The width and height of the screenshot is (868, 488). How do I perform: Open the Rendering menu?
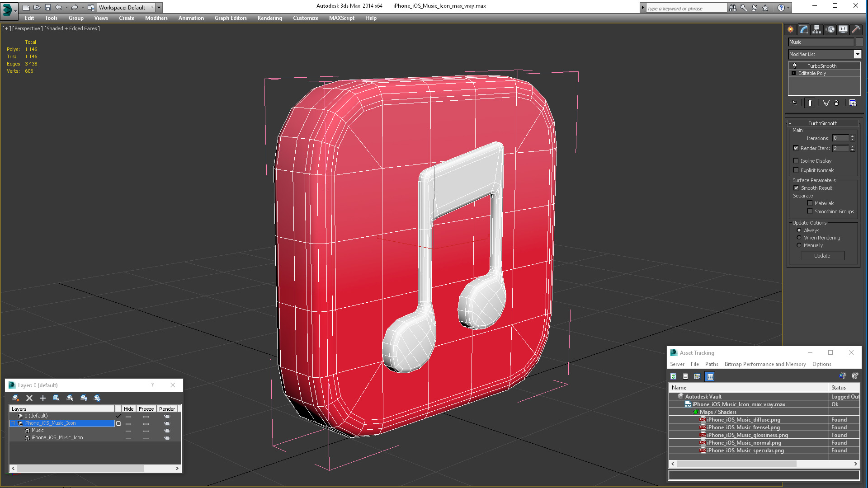[270, 18]
